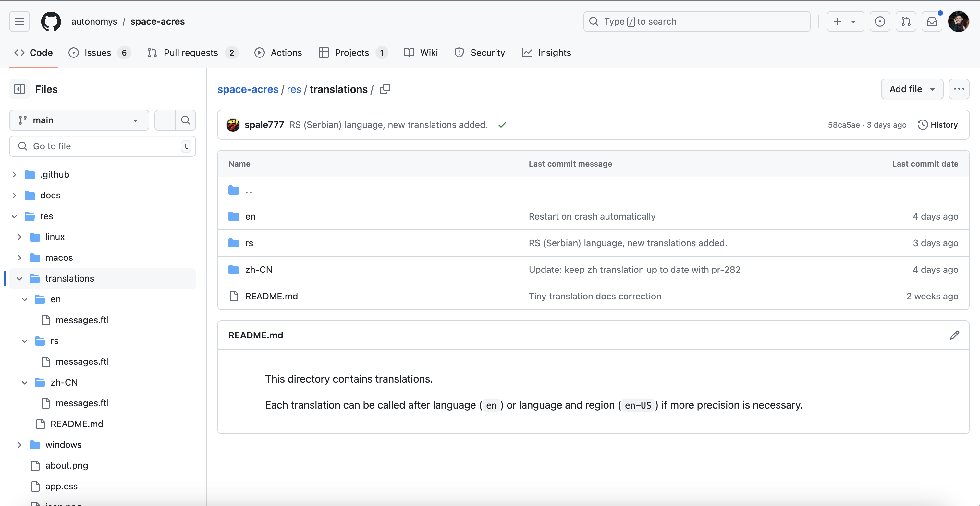Expand the docs folder in tree

[15, 195]
